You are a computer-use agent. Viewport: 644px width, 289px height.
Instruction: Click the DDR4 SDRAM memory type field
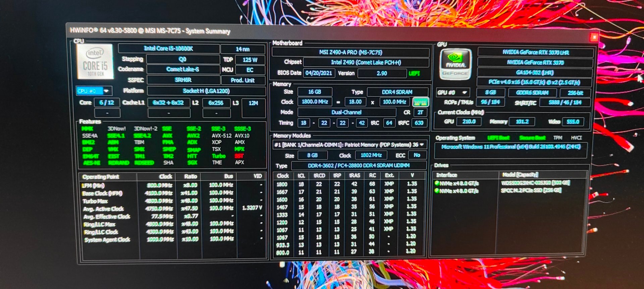tap(397, 92)
